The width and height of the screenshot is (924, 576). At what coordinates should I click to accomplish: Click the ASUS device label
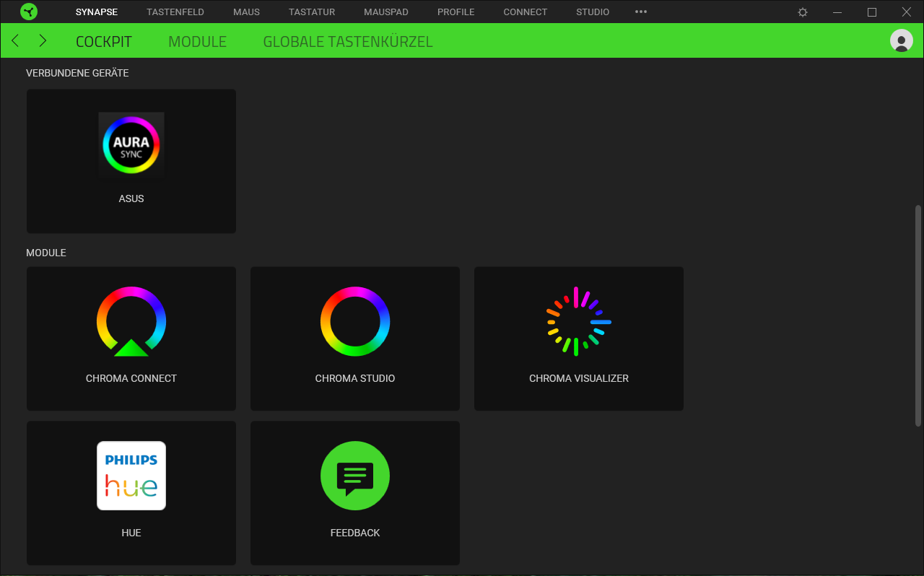coord(131,198)
